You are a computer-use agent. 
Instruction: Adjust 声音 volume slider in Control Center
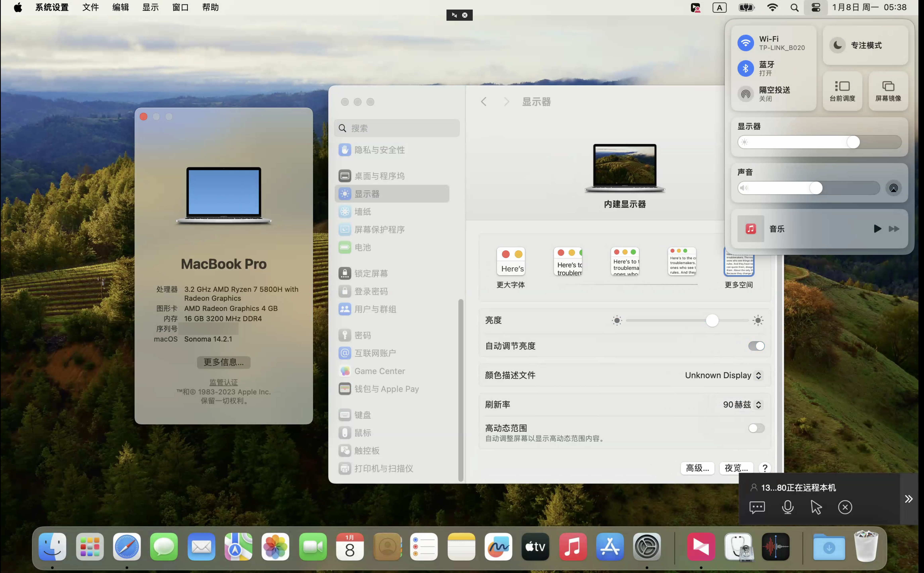pos(808,188)
